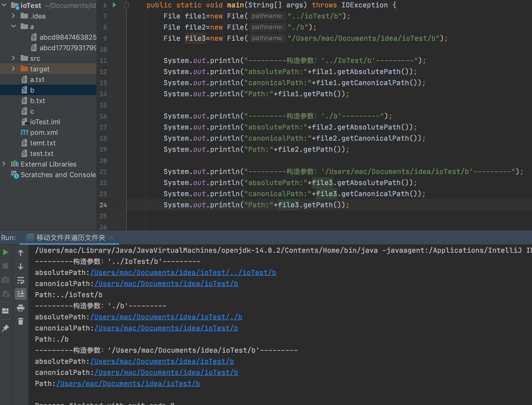Select the 移动文件并遍历文件夹 run tab
Screen dimensions: 532x405
70,238
